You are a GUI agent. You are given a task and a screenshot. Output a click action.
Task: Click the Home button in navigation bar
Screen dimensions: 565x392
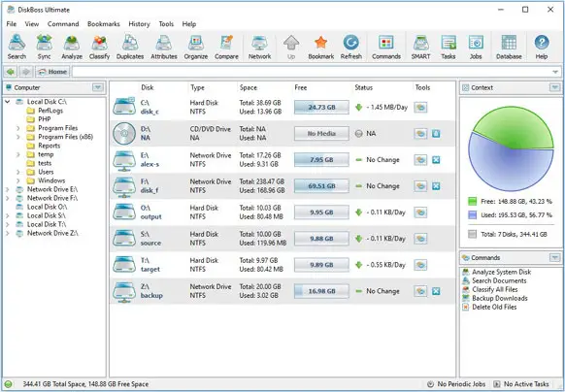coord(52,72)
